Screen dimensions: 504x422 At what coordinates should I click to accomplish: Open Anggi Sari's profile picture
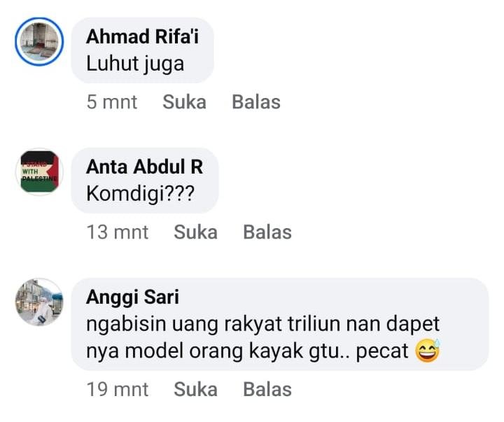coord(39,302)
